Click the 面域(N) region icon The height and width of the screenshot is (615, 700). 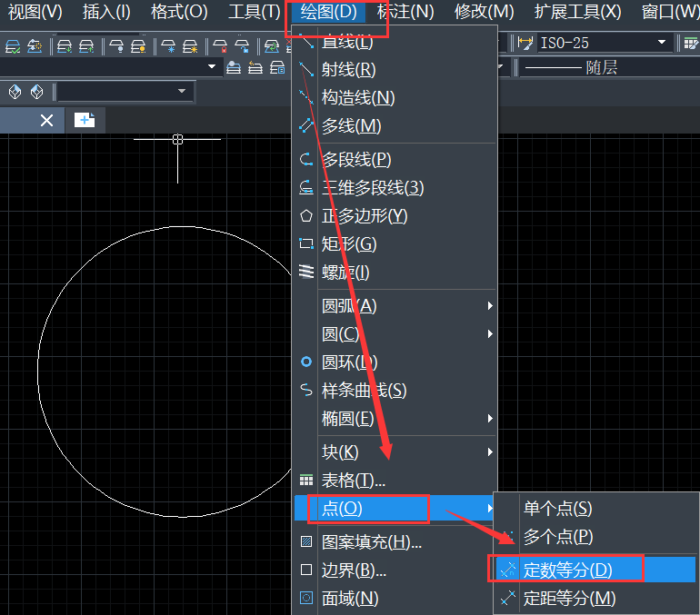click(306, 598)
